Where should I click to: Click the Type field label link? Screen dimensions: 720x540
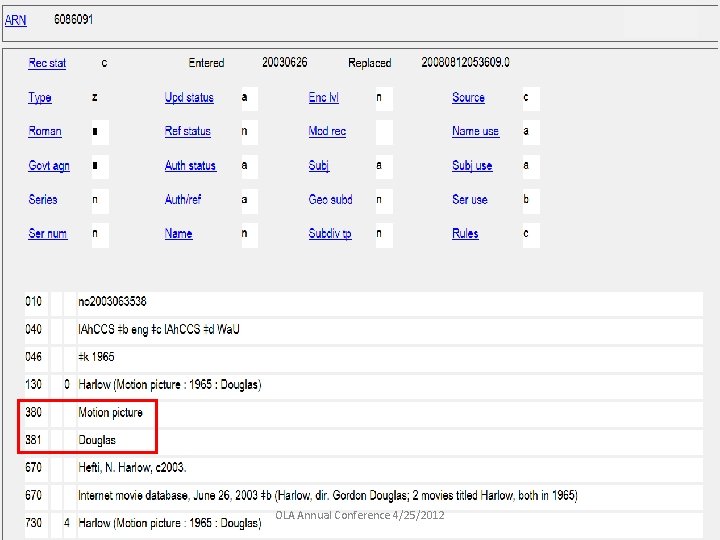(40, 98)
